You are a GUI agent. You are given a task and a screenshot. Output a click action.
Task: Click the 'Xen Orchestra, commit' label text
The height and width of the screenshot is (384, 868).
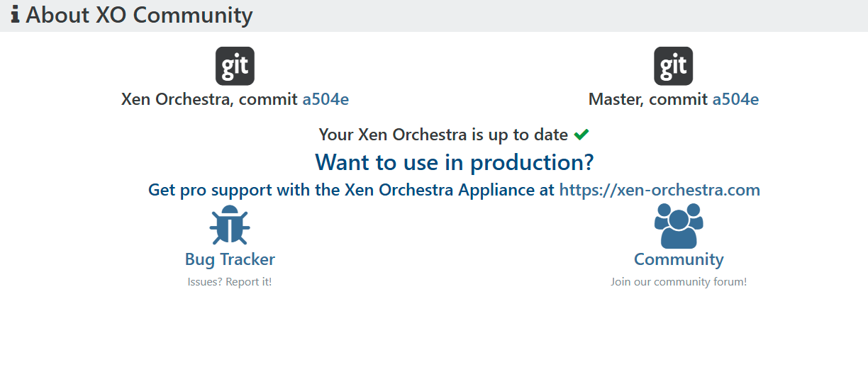pyautogui.click(x=210, y=99)
